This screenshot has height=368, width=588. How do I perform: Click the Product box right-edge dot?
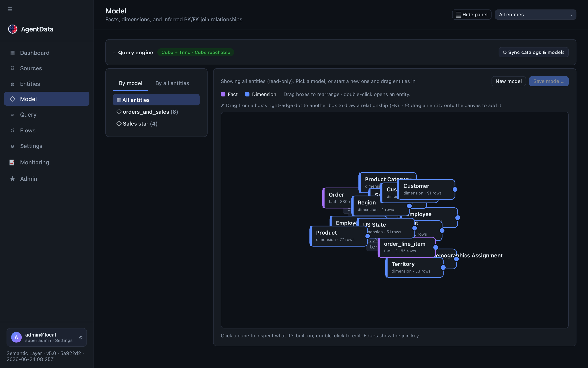[x=367, y=236]
